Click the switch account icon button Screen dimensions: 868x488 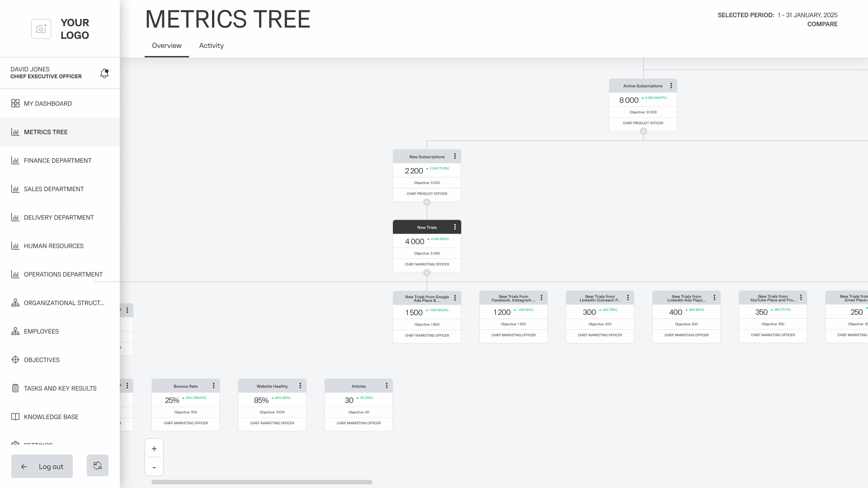[98, 465]
